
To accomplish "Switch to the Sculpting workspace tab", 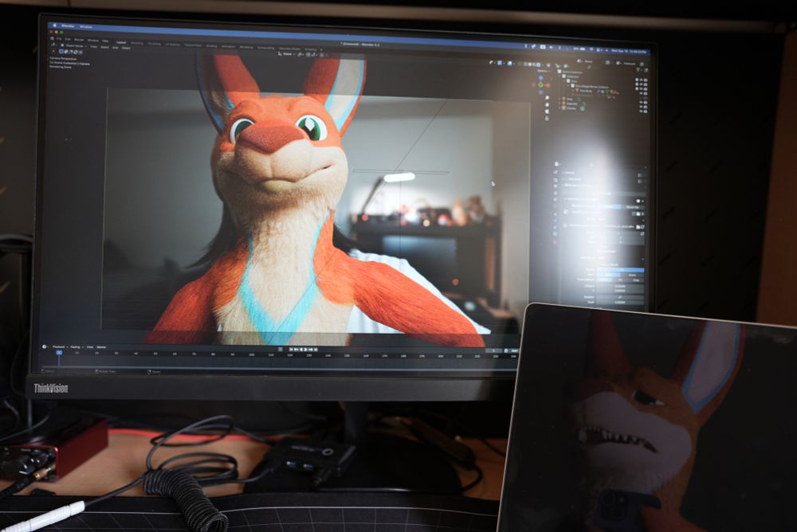I will [155, 44].
